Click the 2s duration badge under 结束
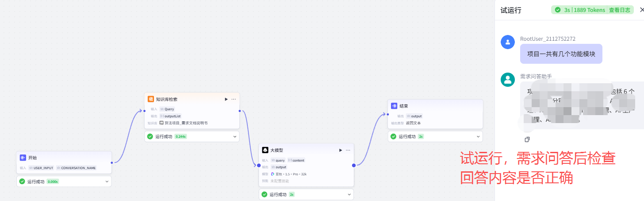Screen dimensions: 644x201 pyautogui.click(x=421, y=136)
